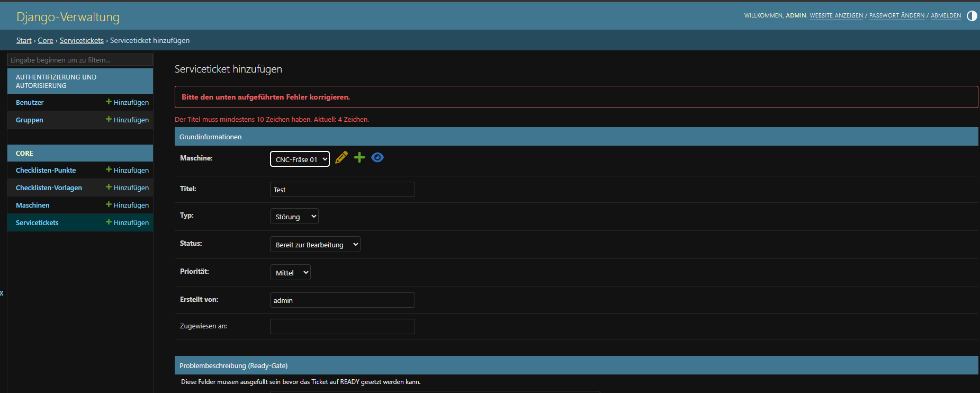Open Servicetickets in the sidebar

(37, 222)
